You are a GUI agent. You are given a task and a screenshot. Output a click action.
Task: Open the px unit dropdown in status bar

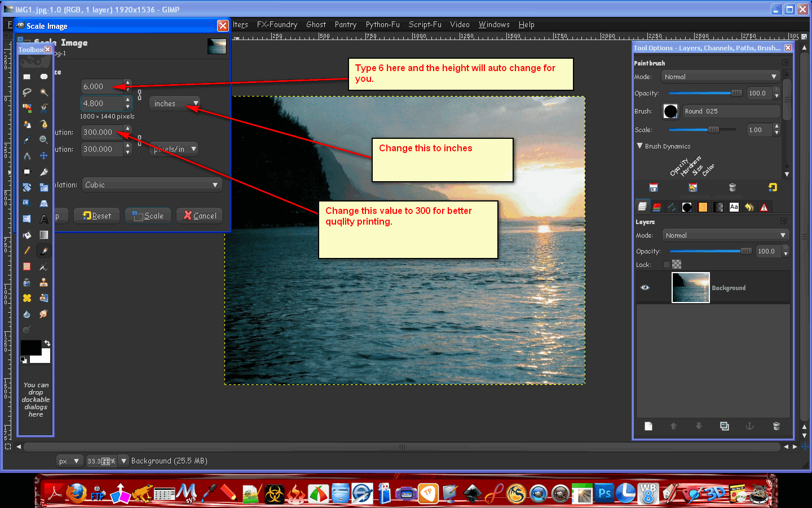pyautogui.click(x=70, y=461)
